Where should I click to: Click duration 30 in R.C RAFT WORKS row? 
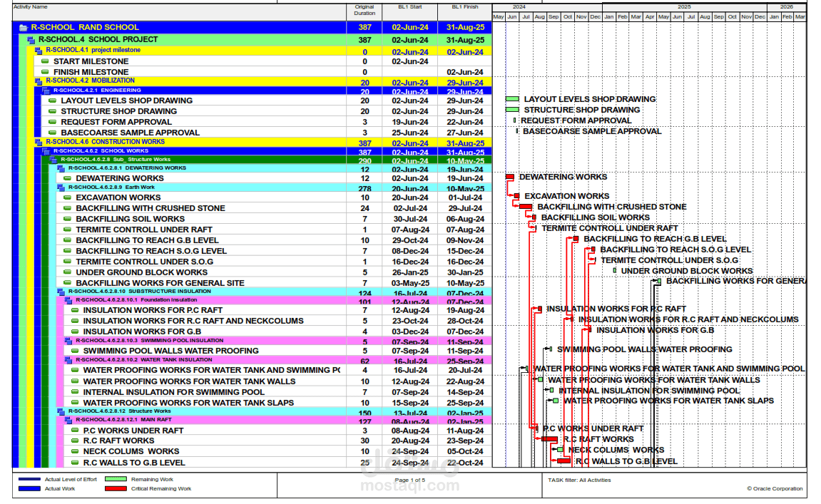click(x=365, y=441)
